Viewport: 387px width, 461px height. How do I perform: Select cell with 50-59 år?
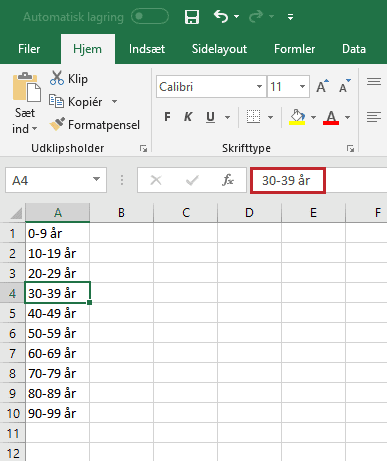pos(57,333)
